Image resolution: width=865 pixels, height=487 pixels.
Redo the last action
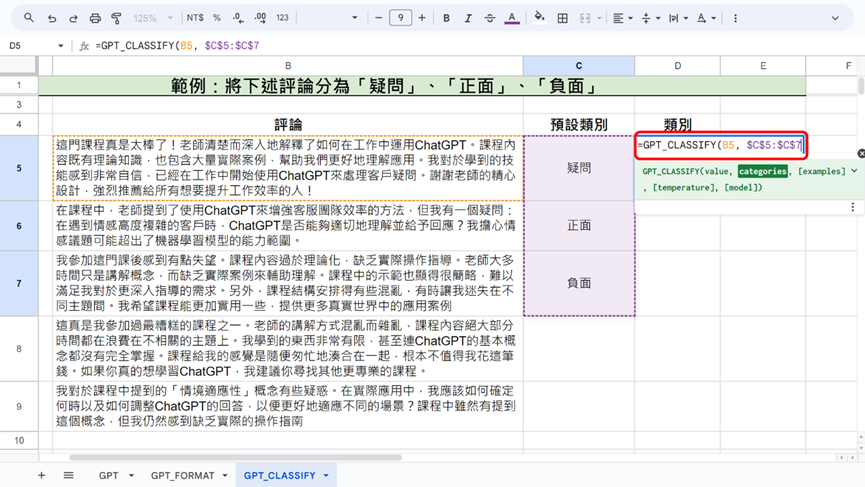coord(73,18)
